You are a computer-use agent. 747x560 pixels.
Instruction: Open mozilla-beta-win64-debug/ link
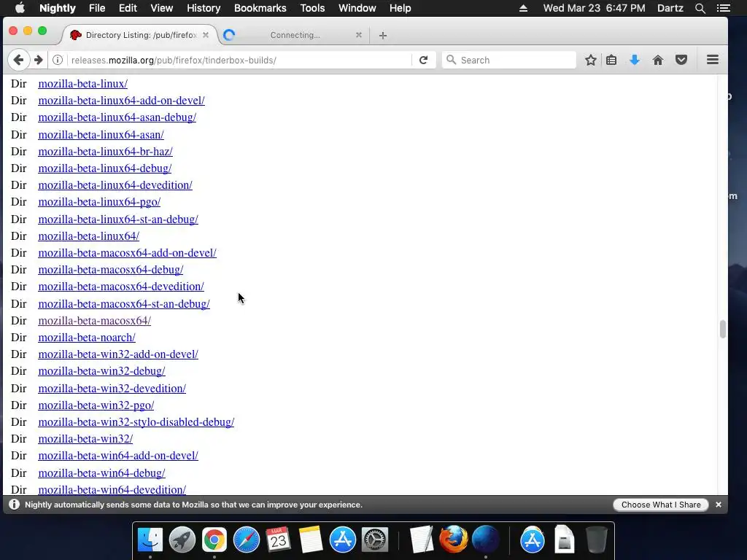tap(101, 472)
